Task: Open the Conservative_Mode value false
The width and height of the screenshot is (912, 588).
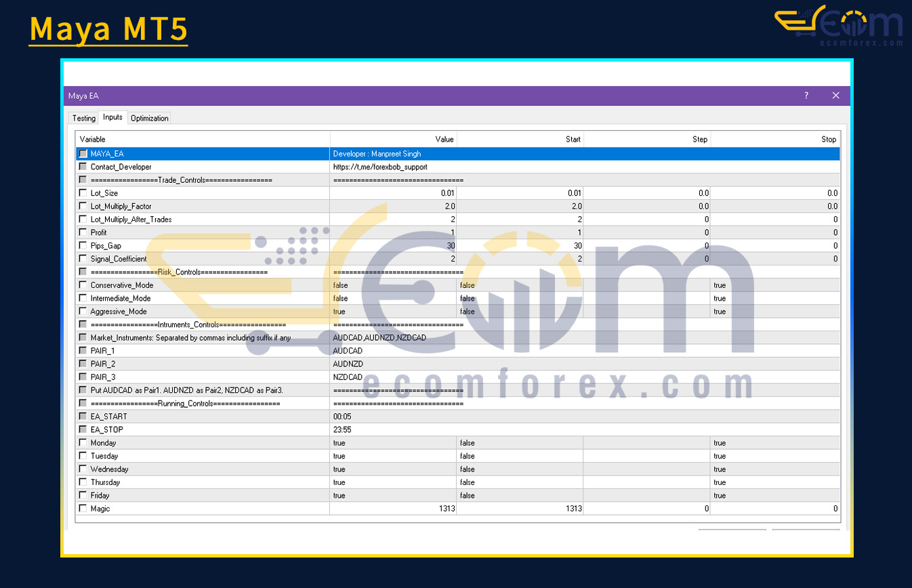Action: click(394, 285)
